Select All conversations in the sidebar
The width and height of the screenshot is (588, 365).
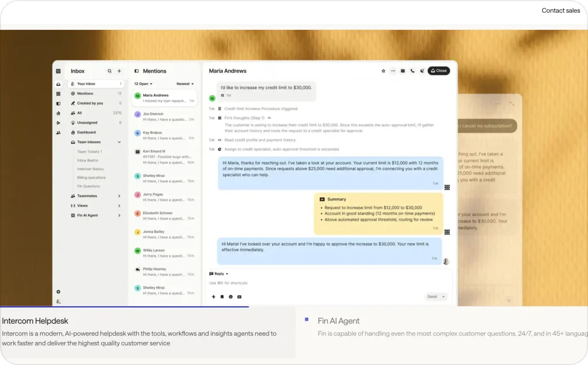(x=96, y=113)
